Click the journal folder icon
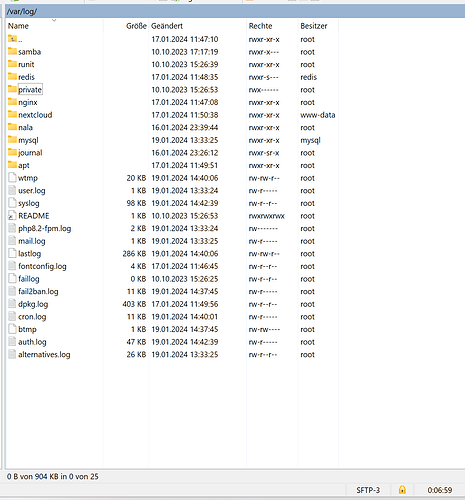The width and height of the screenshot is (465, 500). (12, 152)
